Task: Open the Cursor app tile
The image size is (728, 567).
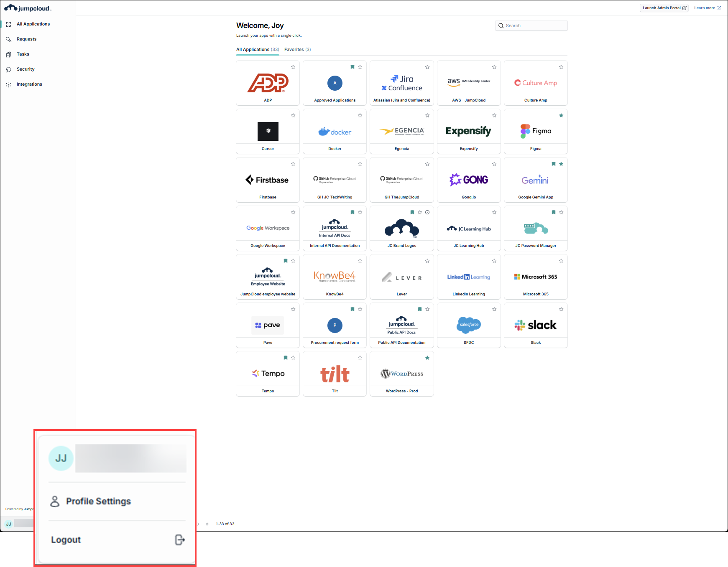Action: [268, 132]
